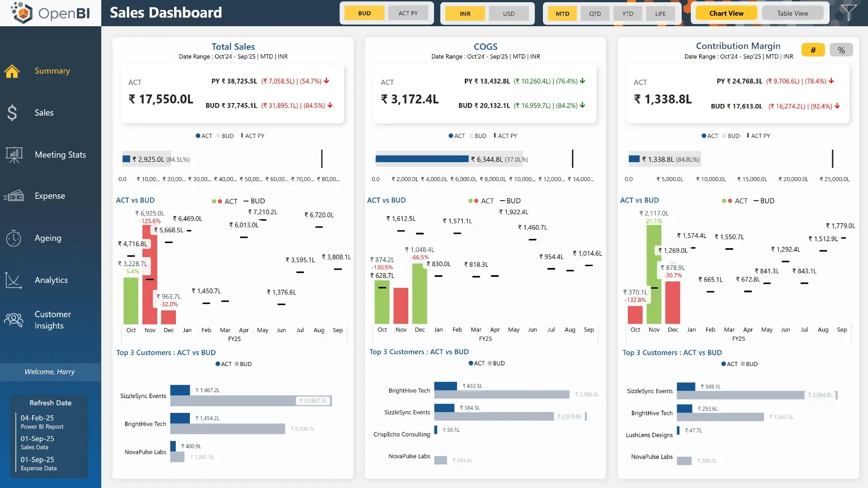The width and height of the screenshot is (868, 488).
Task: Change currency to USD
Action: [509, 13]
